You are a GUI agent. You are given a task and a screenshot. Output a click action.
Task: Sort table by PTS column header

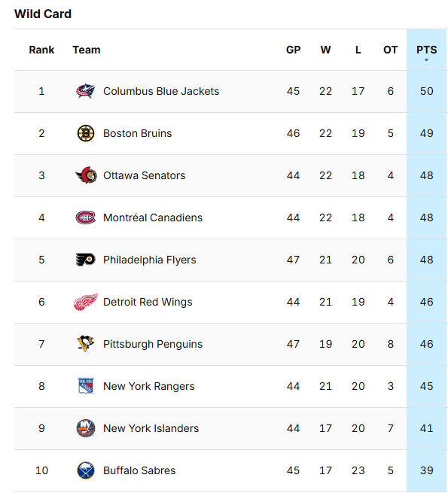(426, 50)
